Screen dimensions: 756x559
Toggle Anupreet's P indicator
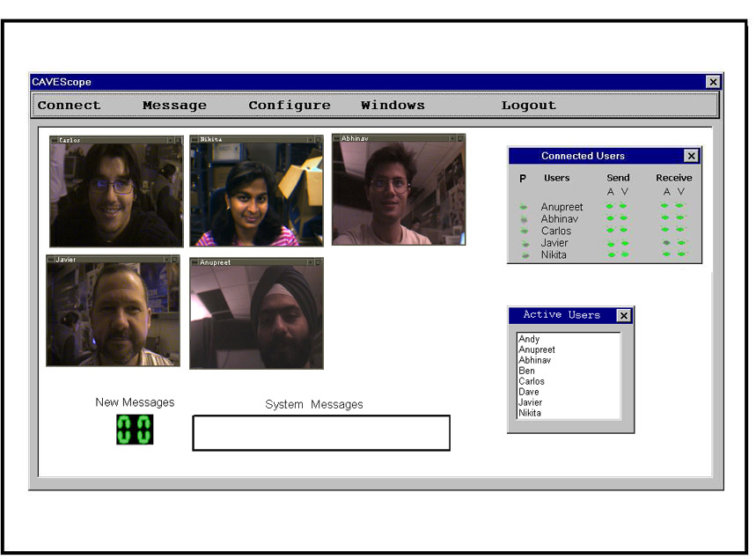[524, 207]
